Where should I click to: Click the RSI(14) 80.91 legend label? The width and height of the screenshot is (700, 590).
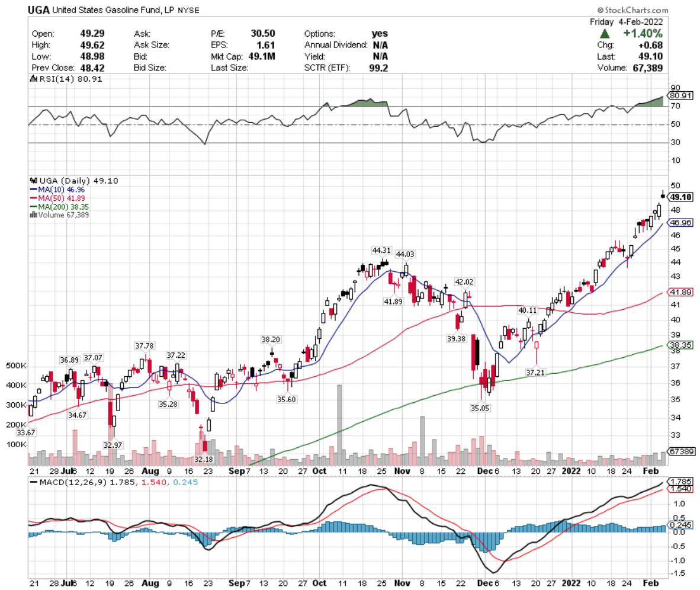[x=66, y=79]
